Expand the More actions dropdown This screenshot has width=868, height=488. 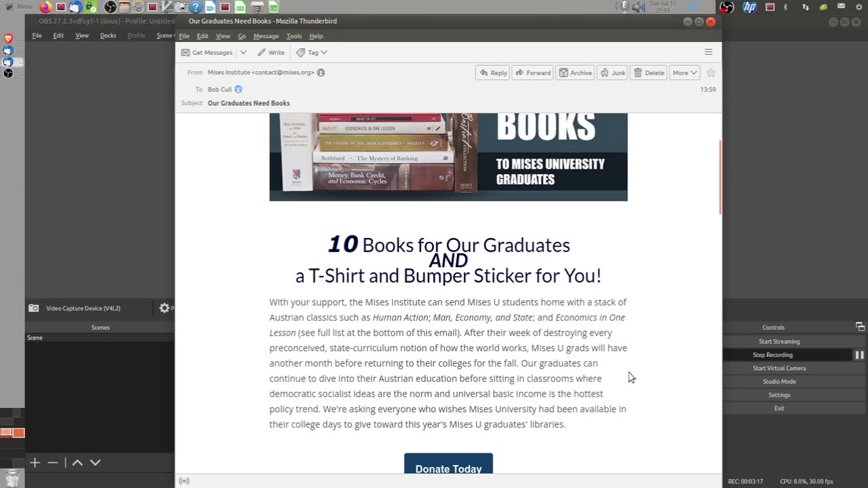[684, 73]
